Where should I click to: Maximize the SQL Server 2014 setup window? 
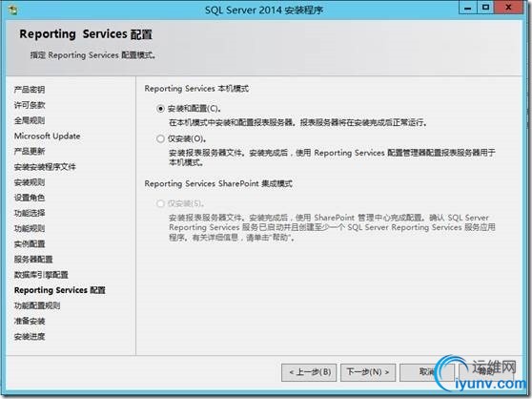(x=486, y=8)
